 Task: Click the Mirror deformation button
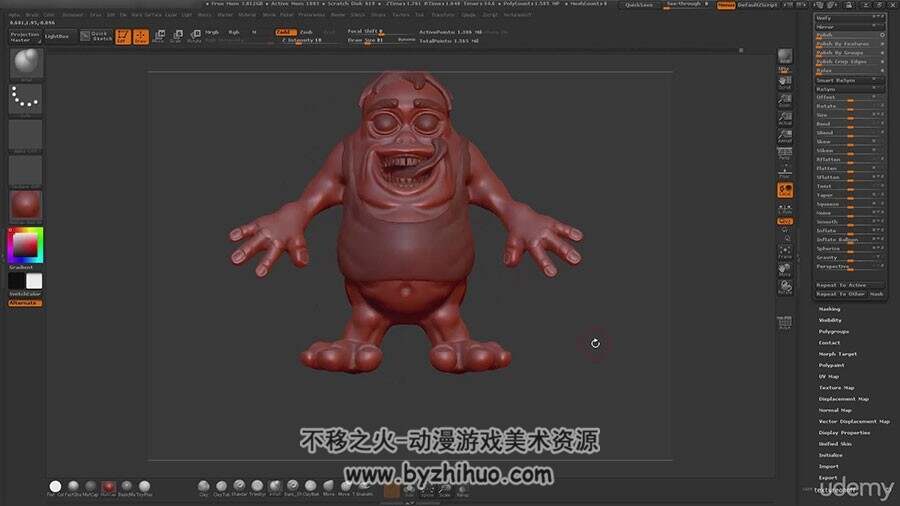849,27
